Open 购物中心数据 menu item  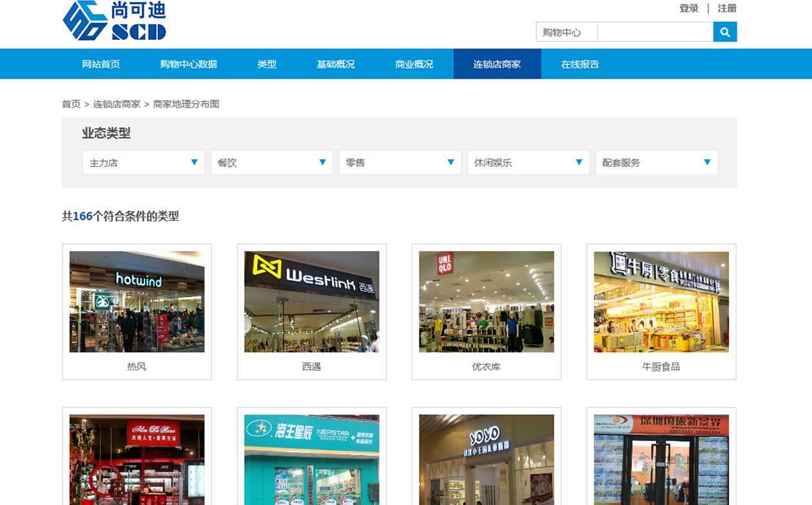pyautogui.click(x=189, y=64)
